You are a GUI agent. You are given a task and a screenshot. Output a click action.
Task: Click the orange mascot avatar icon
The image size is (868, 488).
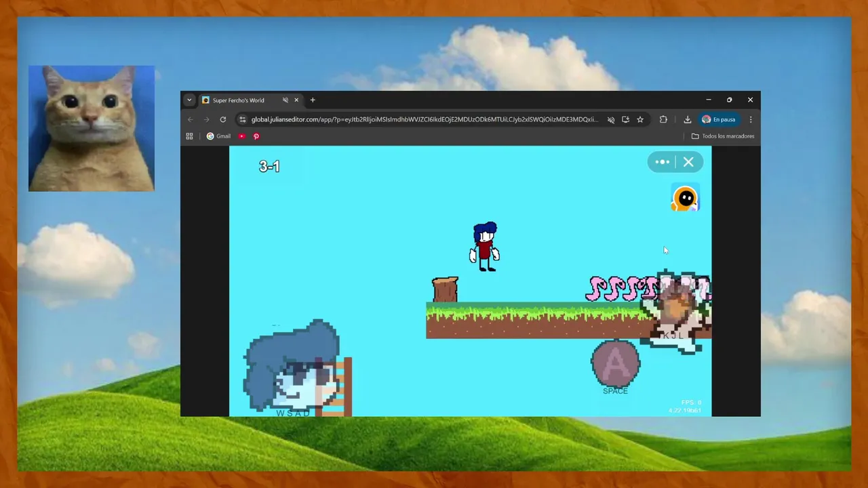pyautogui.click(x=686, y=199)
